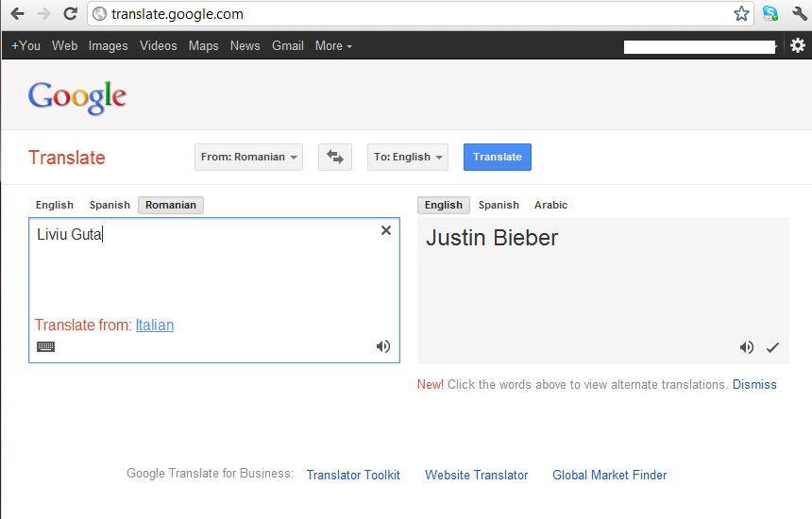Viewport: 812px width, 519px height.
Task: Click the address bar translate.google.com
Action: (178, 14)
